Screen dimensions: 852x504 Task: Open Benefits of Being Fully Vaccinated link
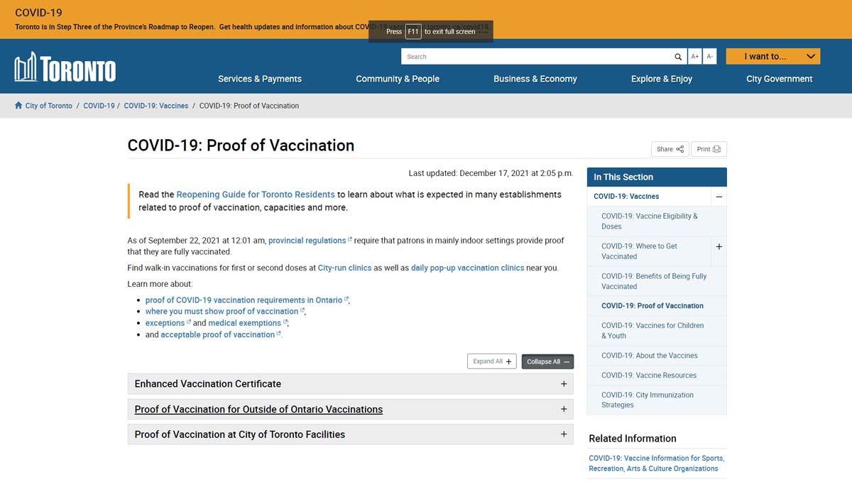654,281
